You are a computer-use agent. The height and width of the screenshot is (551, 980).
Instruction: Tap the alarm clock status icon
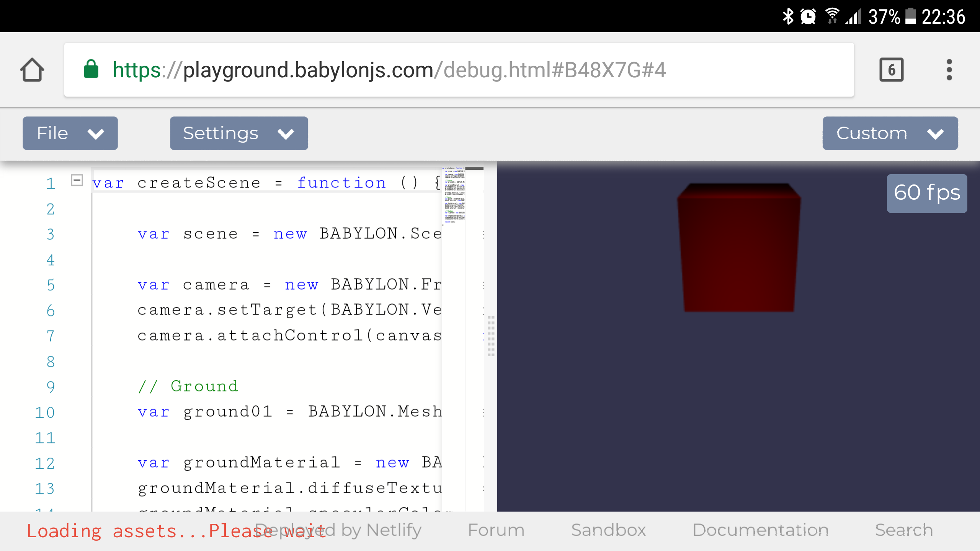point(808,16)
